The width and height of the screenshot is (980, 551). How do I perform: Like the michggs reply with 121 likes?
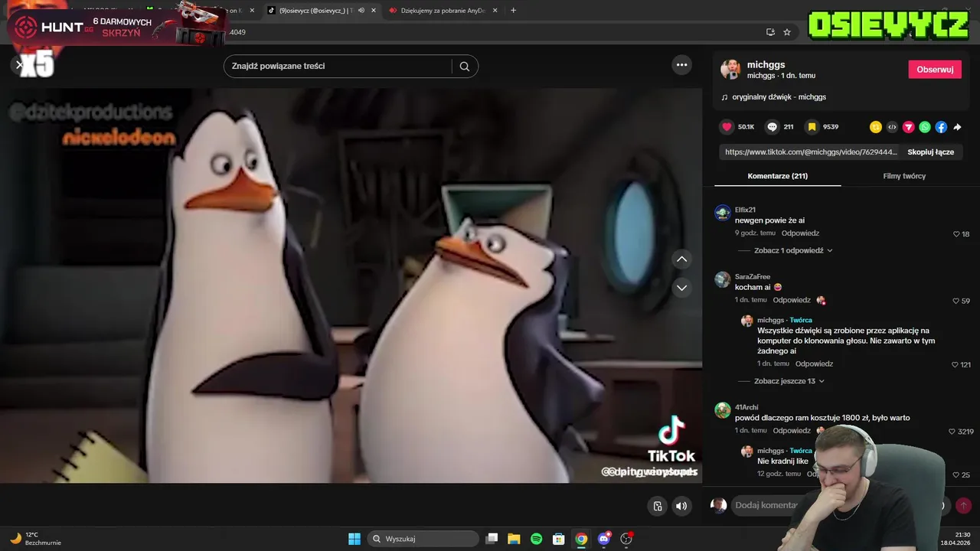click(955, 365)
